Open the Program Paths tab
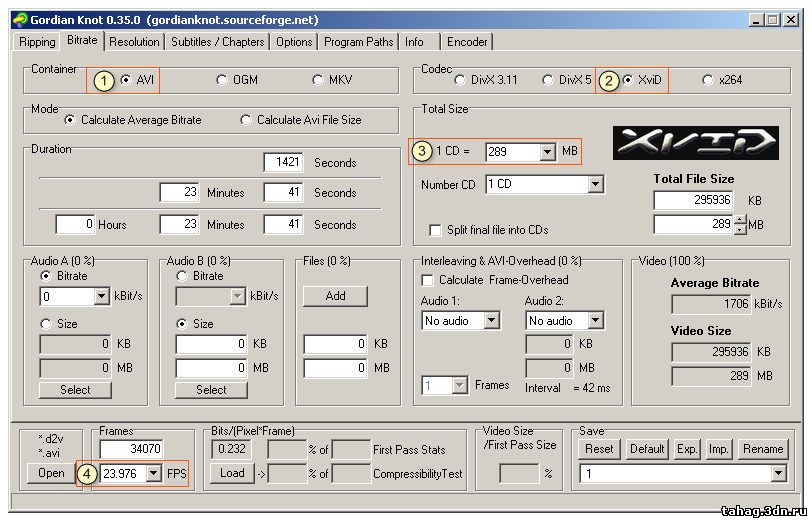812x521 pixels. (358, 42)
